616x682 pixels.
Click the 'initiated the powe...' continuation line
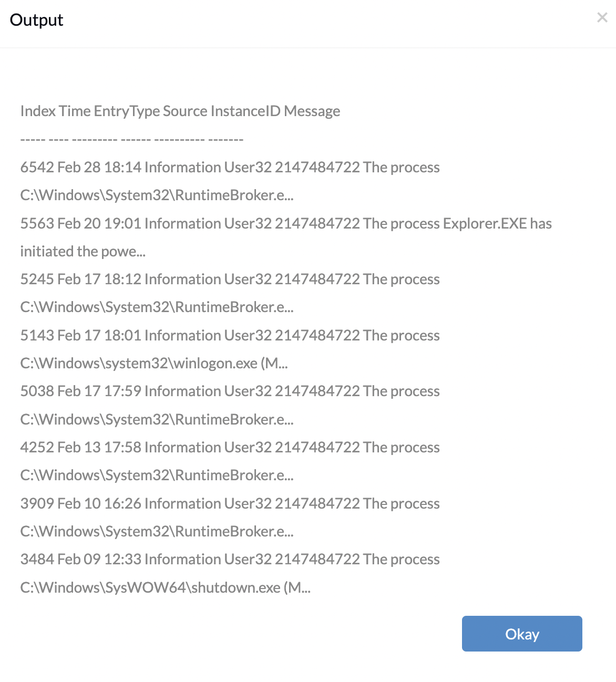(83, 251)
